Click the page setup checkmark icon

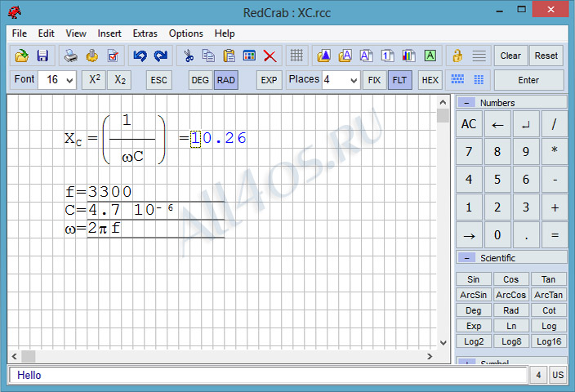click(x=113, y=56)
